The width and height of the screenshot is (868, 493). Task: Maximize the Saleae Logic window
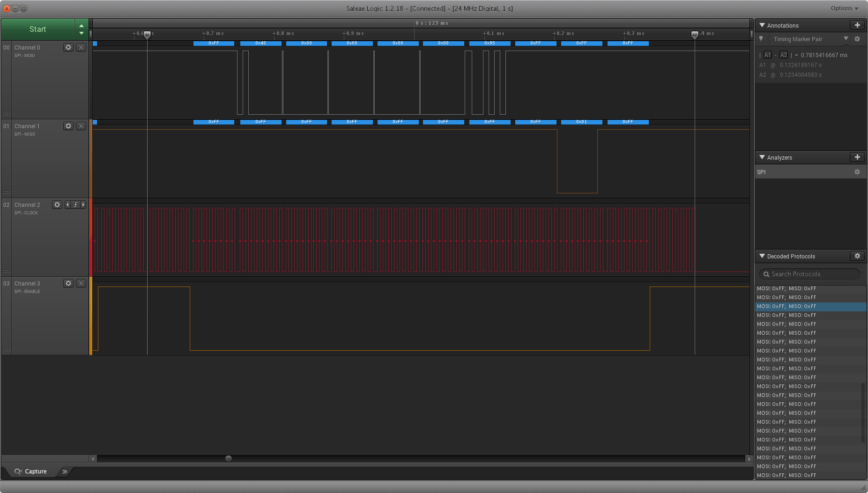(23, 8)
